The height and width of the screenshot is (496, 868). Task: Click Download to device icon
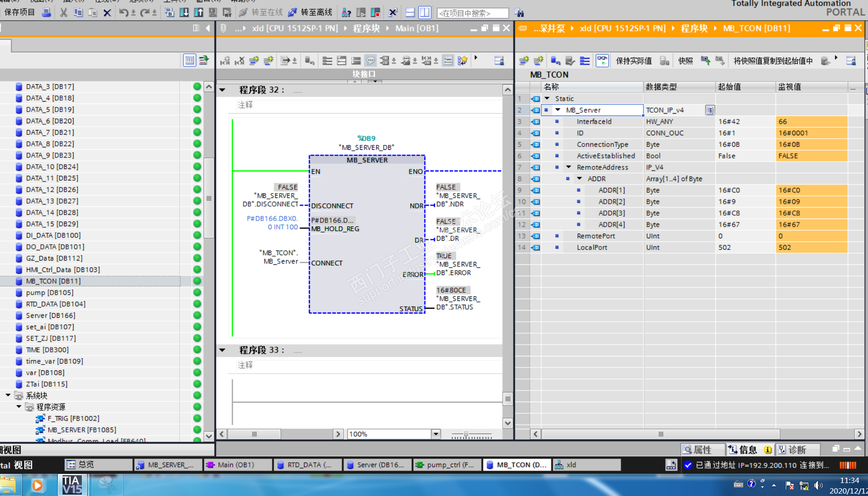[184, 13]
